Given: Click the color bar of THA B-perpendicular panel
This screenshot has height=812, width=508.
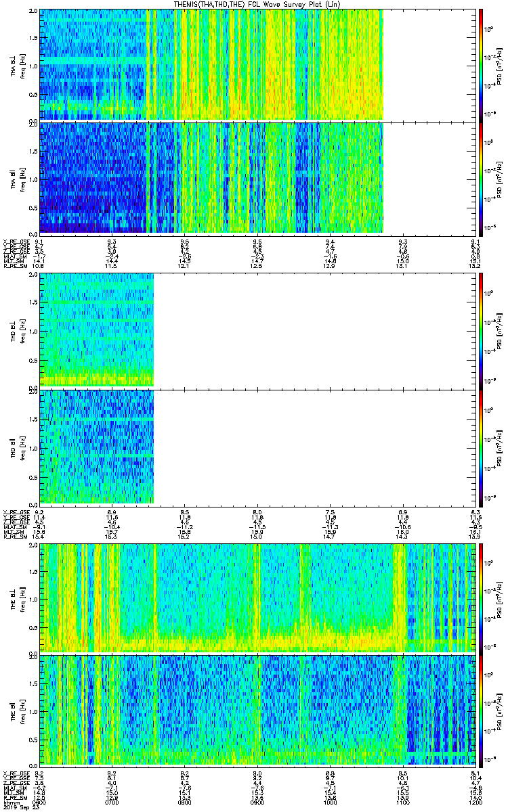Looking at the screenshot, I should point(481,64).
